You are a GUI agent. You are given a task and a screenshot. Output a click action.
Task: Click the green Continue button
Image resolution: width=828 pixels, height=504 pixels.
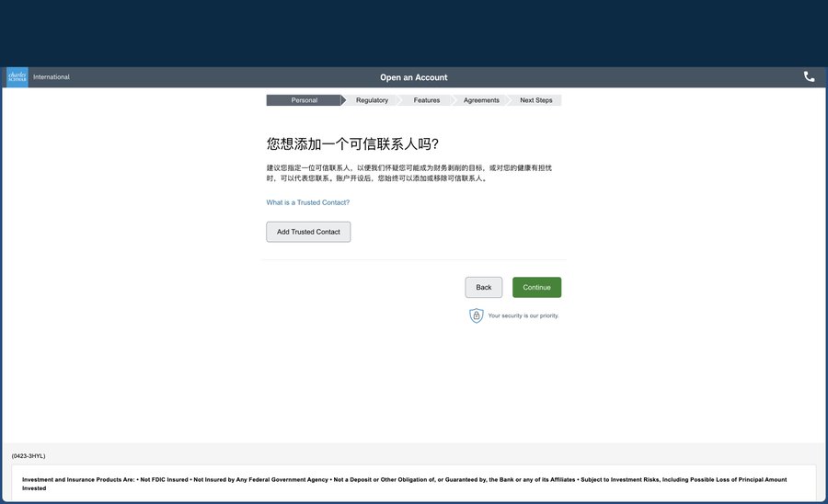pos(536,288)
